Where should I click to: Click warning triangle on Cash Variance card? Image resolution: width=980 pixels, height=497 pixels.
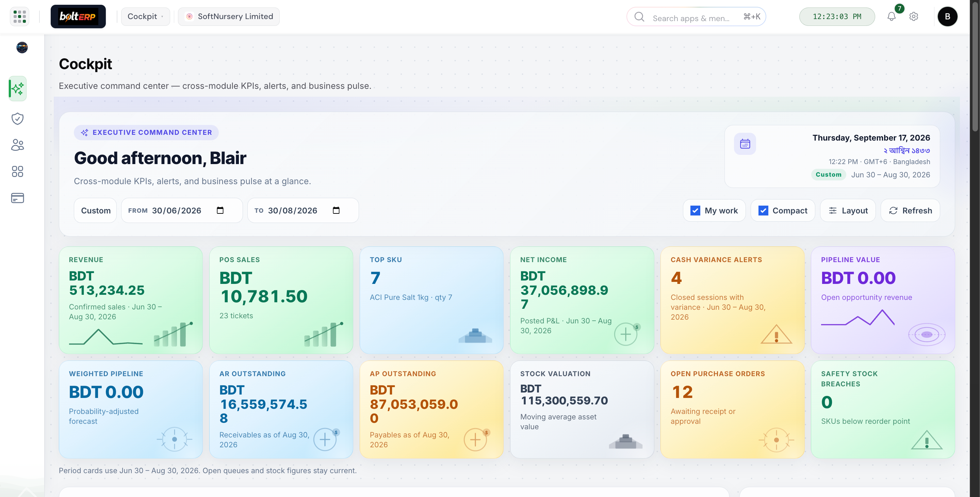(777, 335)
